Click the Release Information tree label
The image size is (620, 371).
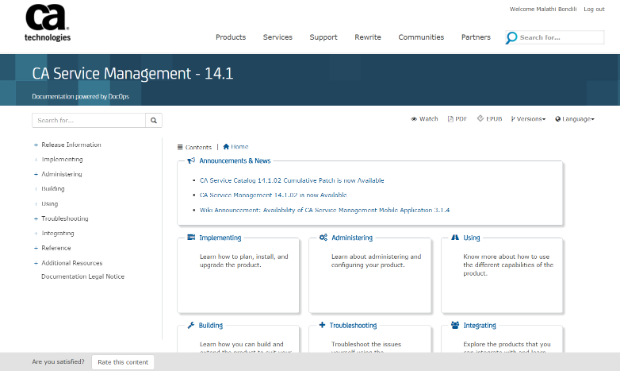point(71,145)
